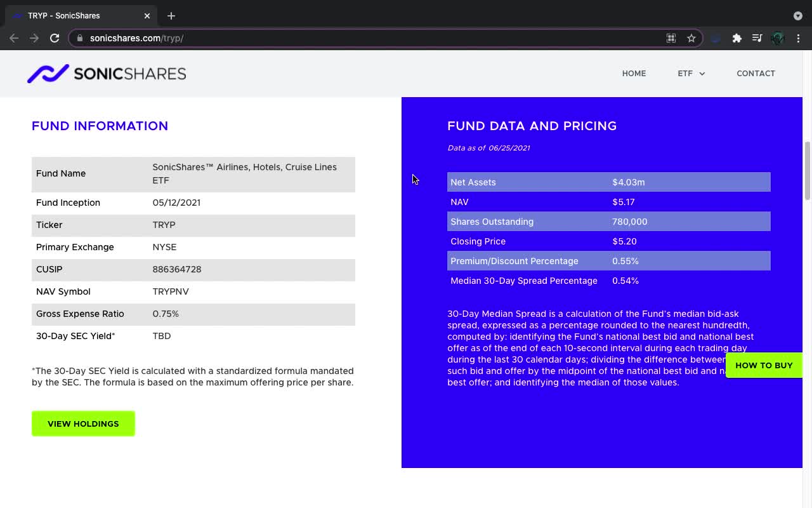Viewport: 812px width, 508px height.
Task: Click the lock icon in address bar
Action: [80, 38]
